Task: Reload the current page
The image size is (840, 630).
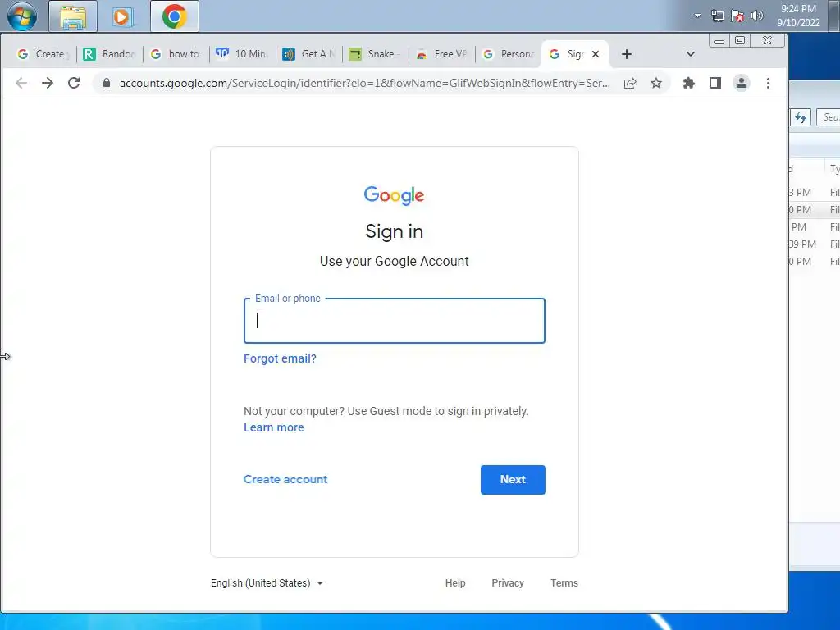Action: point(74,83)
